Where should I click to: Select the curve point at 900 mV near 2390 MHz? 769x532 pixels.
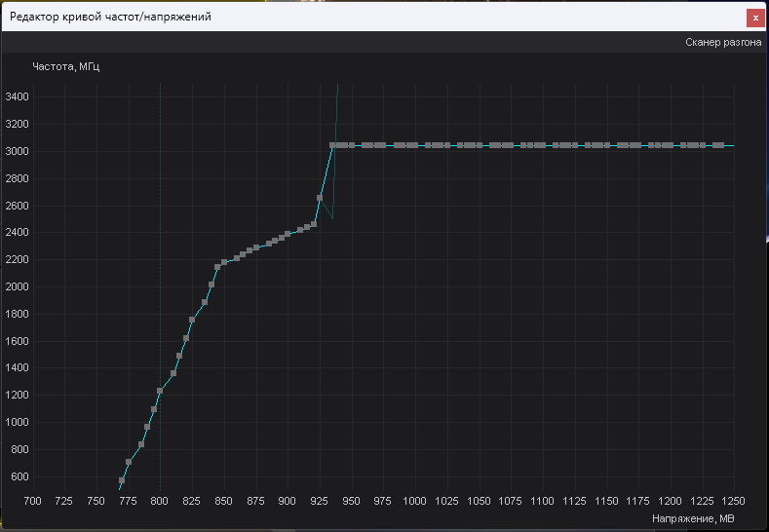(x=288, y=235)
